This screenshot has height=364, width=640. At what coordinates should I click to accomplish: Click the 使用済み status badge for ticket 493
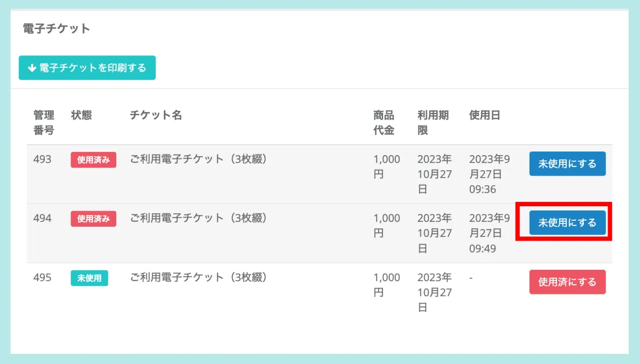pyautogui.click(x=93, y=160)
